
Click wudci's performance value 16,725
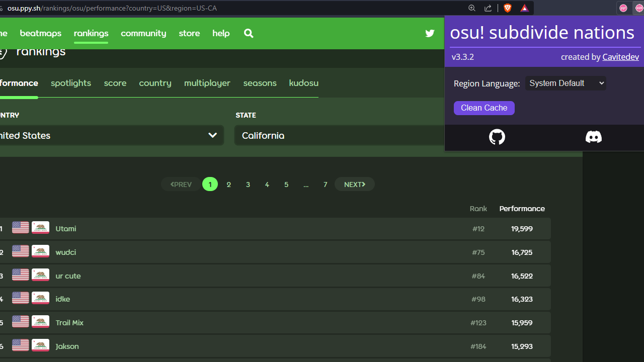point(522,252)
